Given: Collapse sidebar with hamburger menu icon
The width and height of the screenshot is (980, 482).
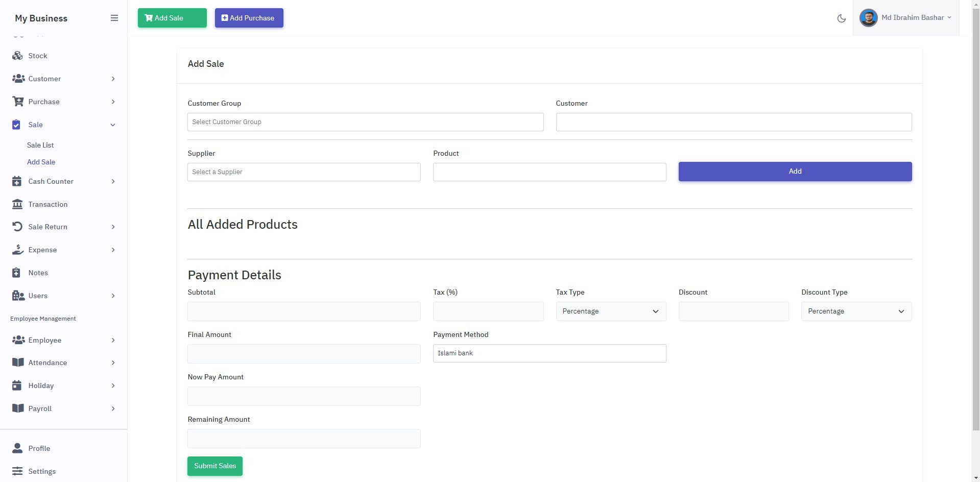Looking at the screenshot, I should click(114, 18).
